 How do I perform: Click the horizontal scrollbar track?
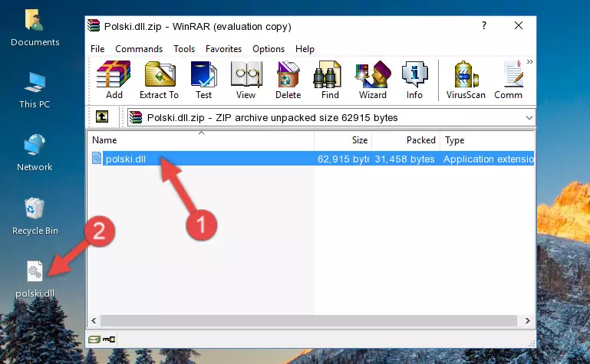click(308, 321)
